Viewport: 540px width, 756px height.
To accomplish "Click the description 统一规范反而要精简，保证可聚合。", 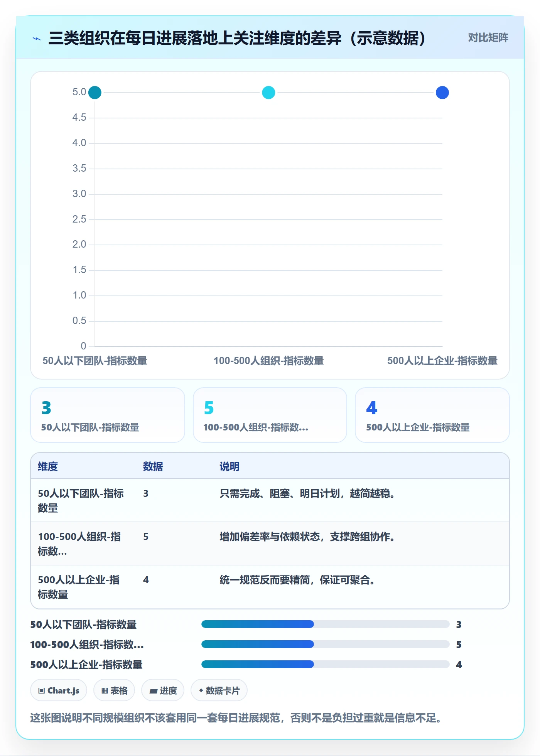I will click(x=297, y=580).
